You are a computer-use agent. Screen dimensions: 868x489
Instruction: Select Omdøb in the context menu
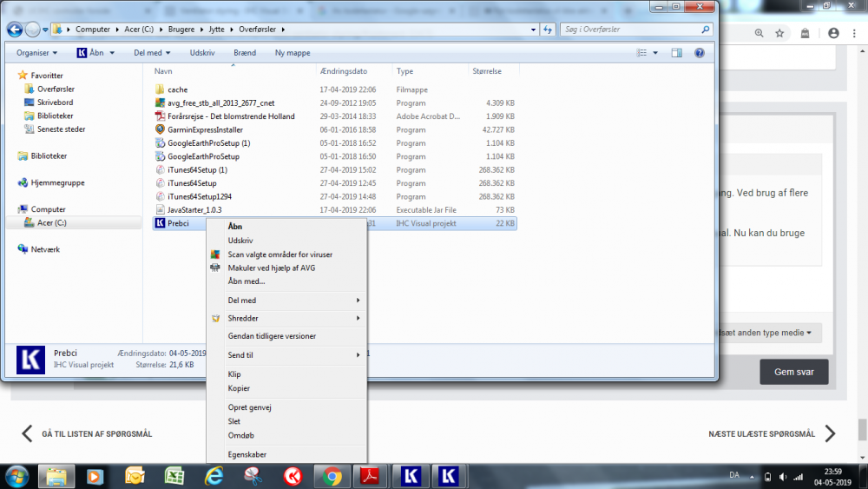240,435
